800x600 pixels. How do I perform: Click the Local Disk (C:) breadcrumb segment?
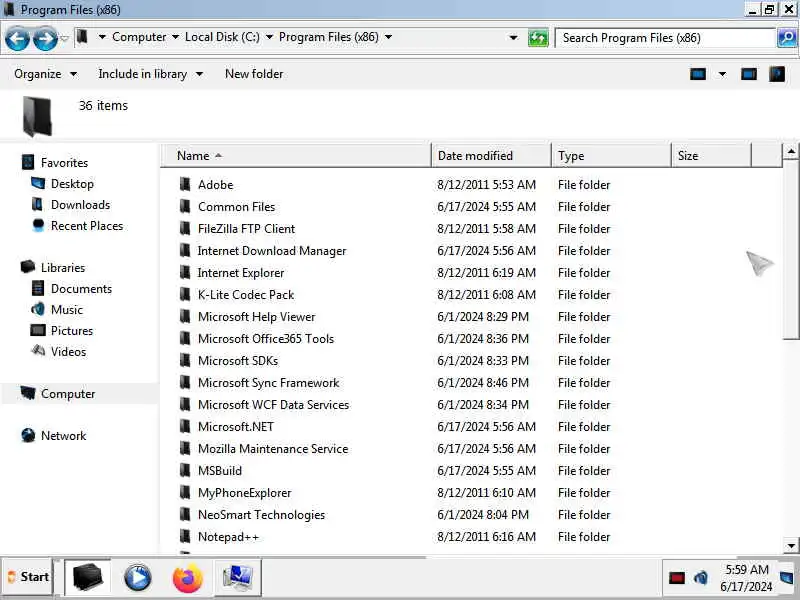point(222,37)
